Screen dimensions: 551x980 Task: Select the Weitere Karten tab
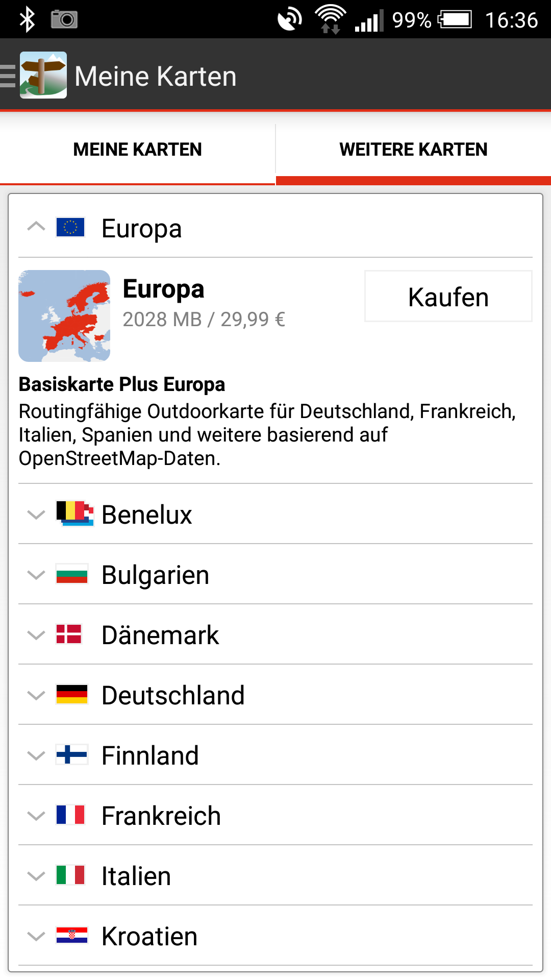pyautogui.click(x=413, y=150)
